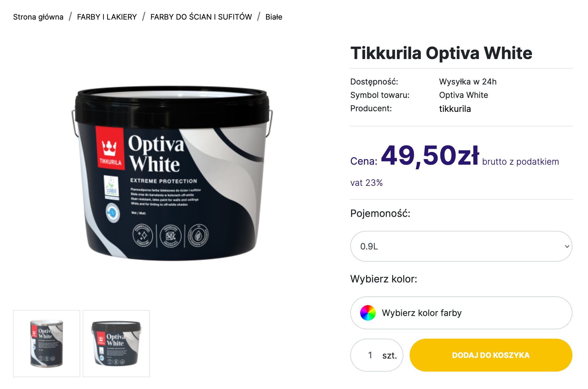Open the Wybierz kolor farby selector
Viewport: 588px width, 389px height.
[461, 313]
